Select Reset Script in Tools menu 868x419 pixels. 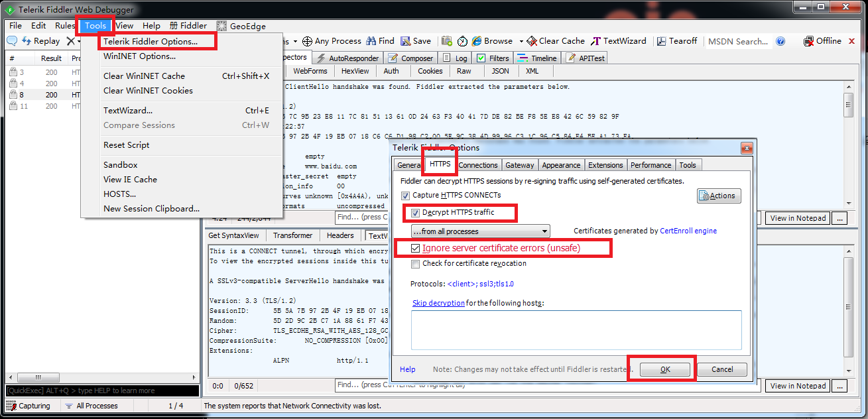126,145
